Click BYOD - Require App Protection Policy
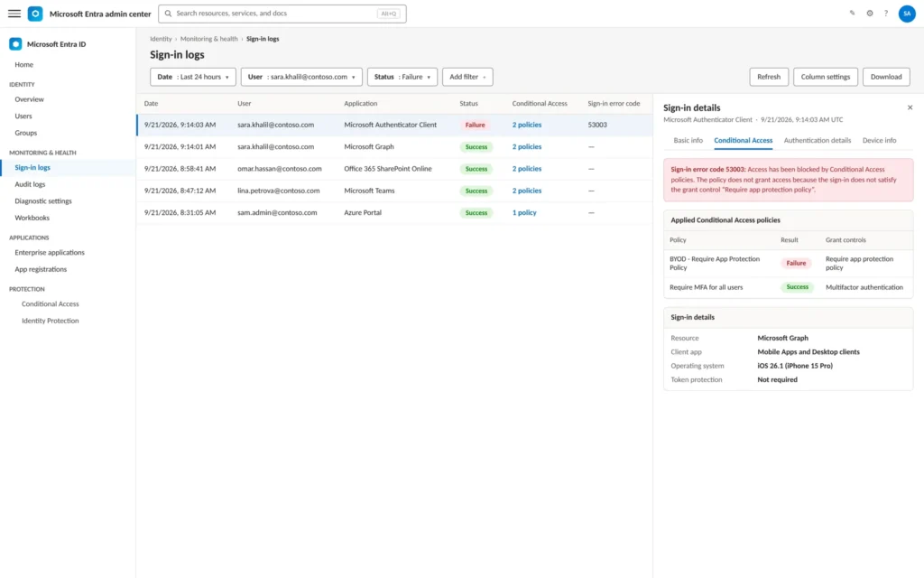 715,263
